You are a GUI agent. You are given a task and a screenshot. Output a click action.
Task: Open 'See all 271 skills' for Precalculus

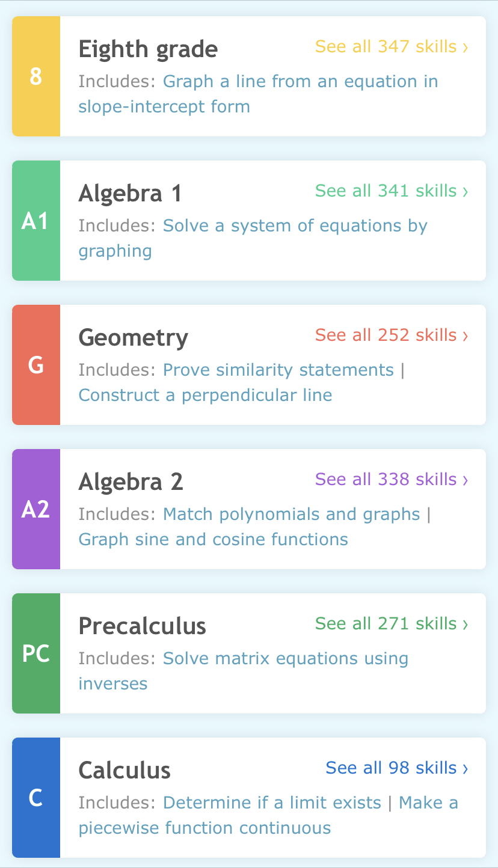[392, 624]
